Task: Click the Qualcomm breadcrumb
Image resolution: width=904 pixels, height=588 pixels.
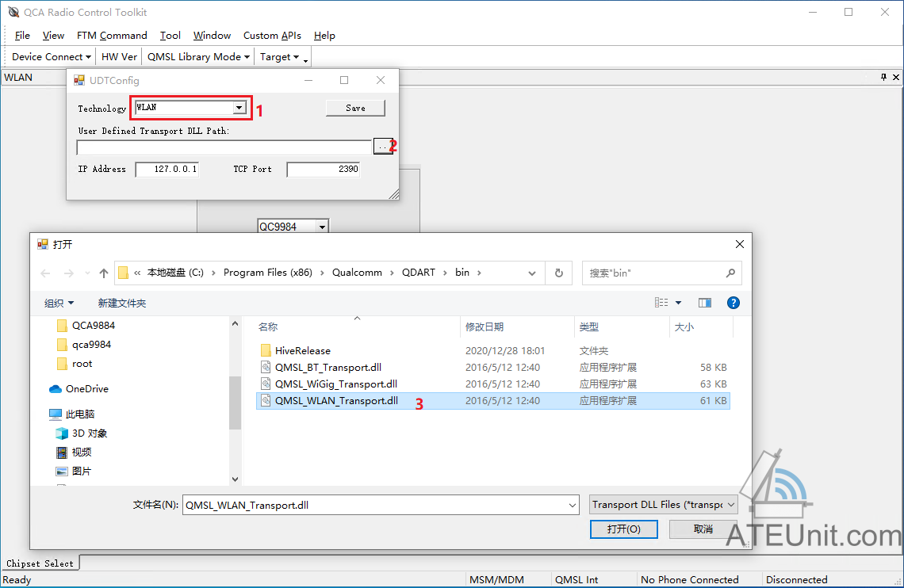Action: (357, 273)
